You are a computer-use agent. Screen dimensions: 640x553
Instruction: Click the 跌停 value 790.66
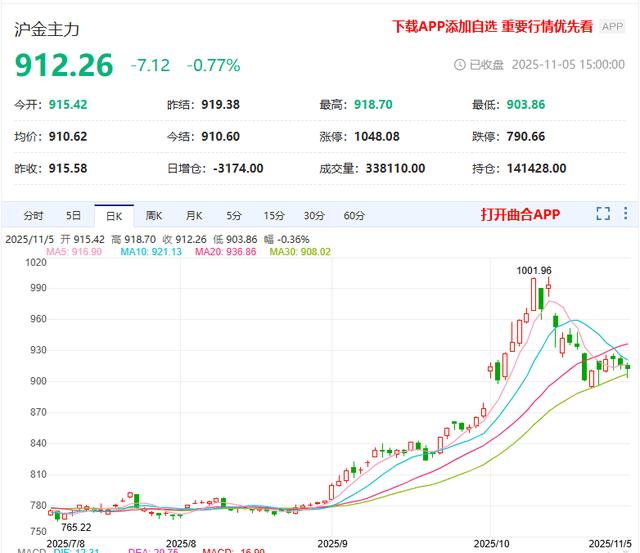pyautogui.click(x=526, y=137)
